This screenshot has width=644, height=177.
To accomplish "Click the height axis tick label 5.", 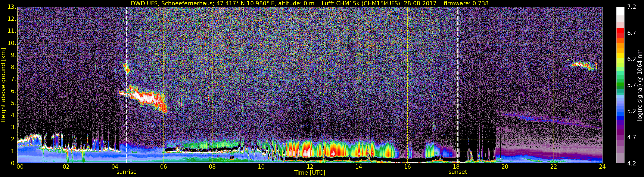I will 13,103.
